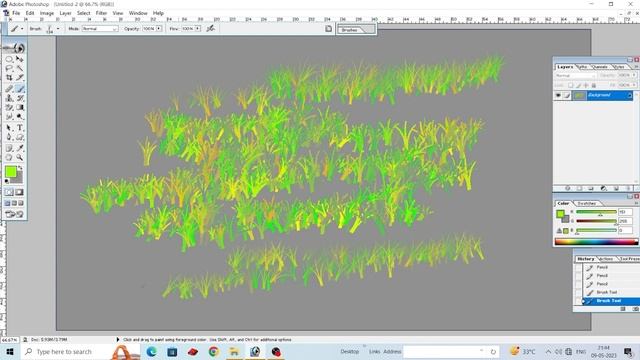Open Windows Start menu
Viewport: 640px width, 360px height.
pos(9,351)
